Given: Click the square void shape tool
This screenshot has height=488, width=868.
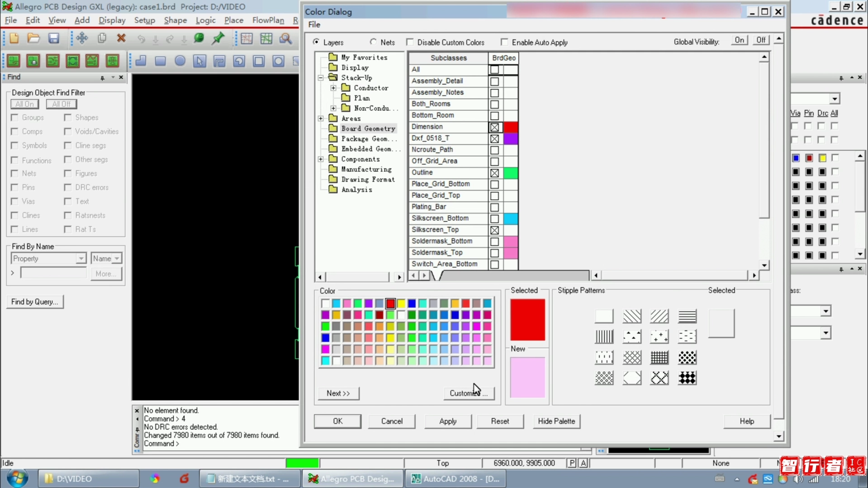Looking at the screenshot, I should (x=259, y=61).
